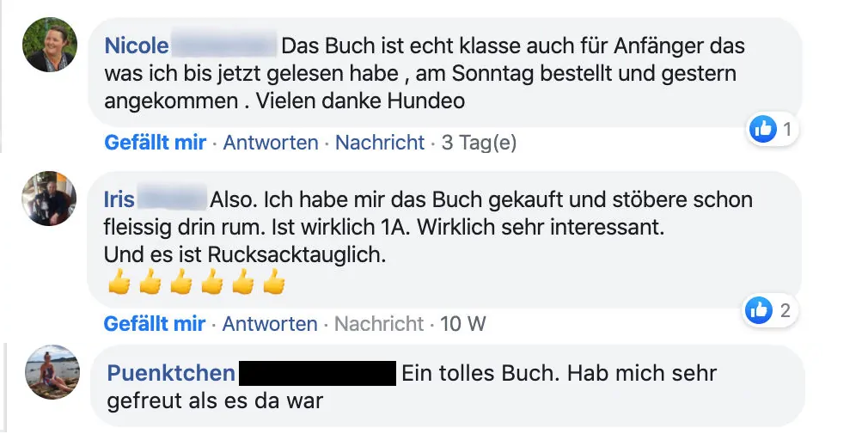Click Nachricht under Iris's comment
This screenshot has height=440, width=868.
click(379, 324)
